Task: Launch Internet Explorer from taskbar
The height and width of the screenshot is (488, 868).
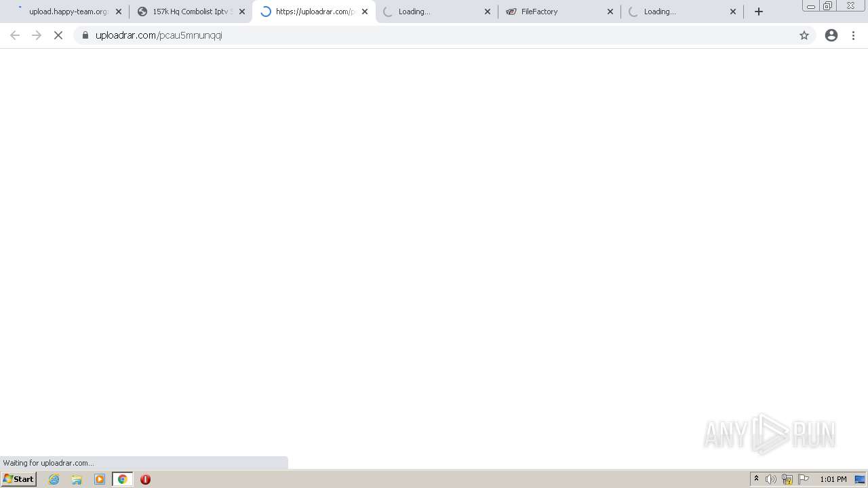Action: click(x=54, y=479)
